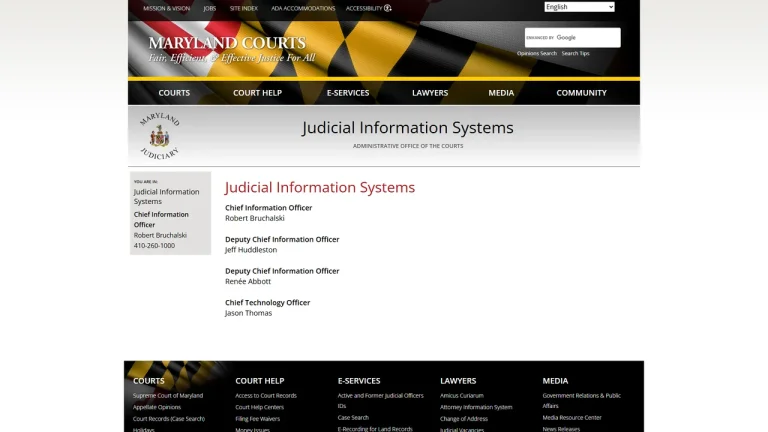Select the name Jeff Huddleston

point(251,250)
